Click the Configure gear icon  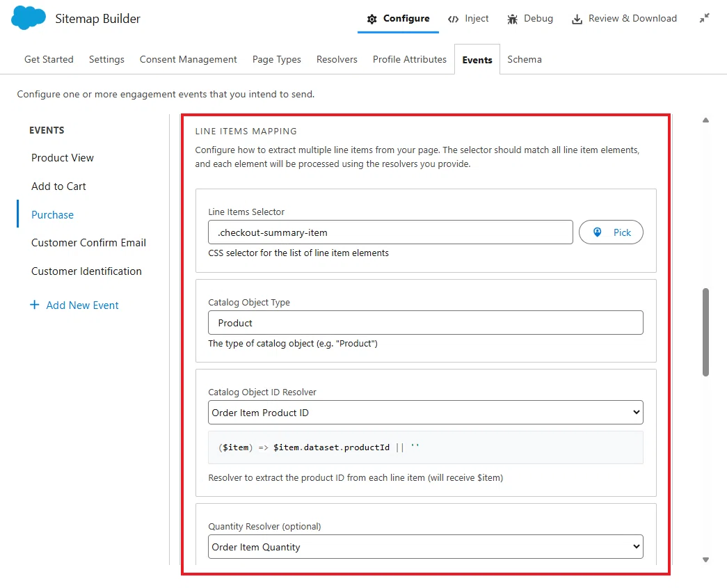372,19
